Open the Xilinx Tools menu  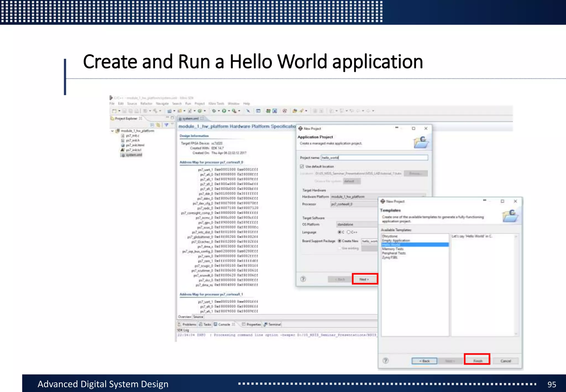pos(216,104)
